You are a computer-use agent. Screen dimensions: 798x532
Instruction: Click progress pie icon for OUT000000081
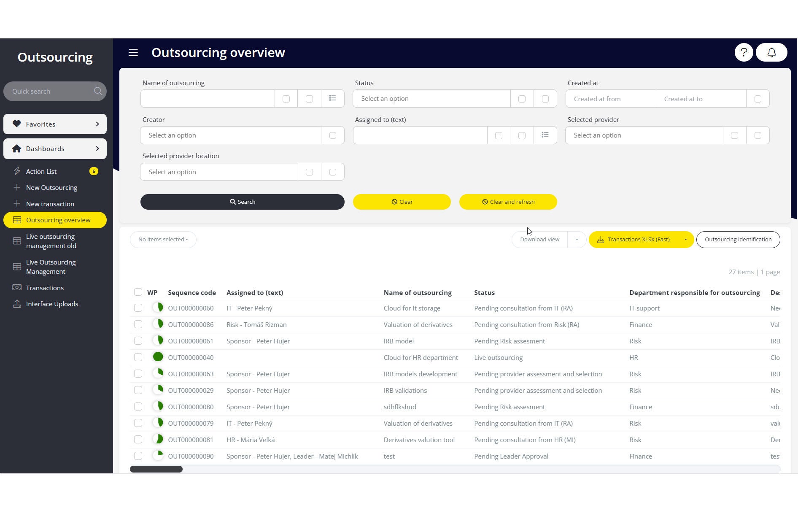[158, 439]
